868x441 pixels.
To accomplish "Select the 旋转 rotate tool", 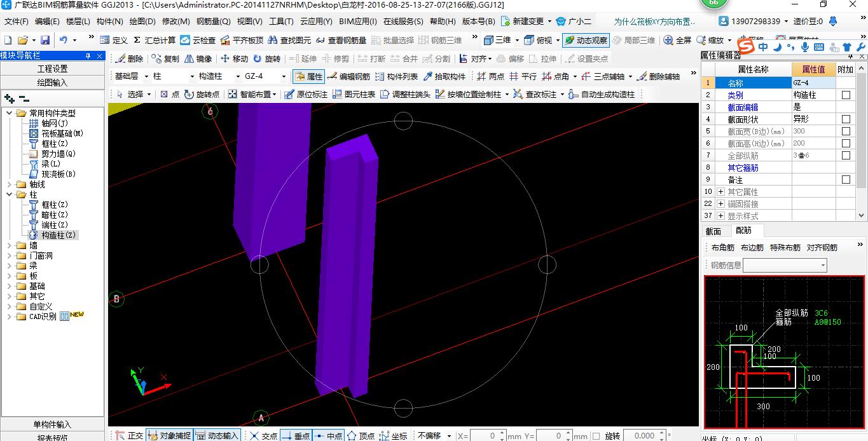I will point(266,58).
